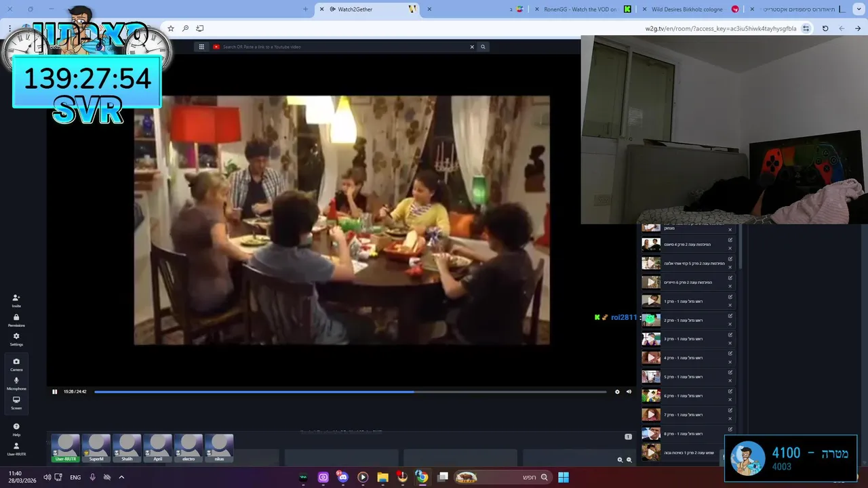Viewport: 868px width, 488px height.
Task: Open browser zoom magnifier icon
Action: coord(185,28)
